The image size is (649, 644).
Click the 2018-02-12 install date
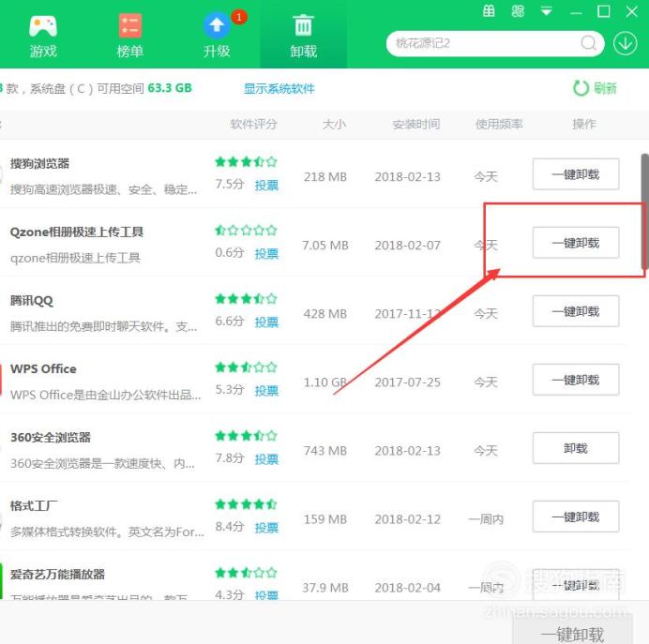tap(408, 519)
